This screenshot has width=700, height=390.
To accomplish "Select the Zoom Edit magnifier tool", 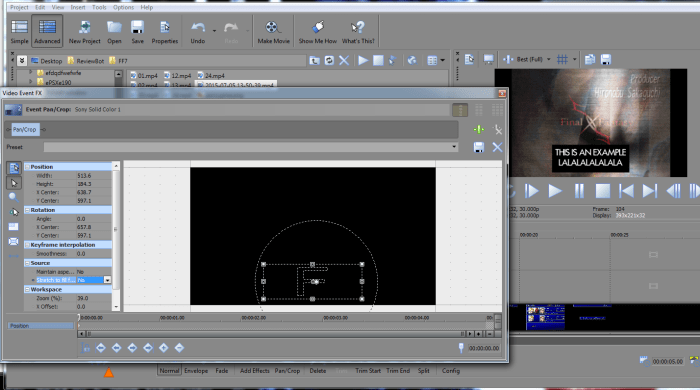I will coord(14,197).
